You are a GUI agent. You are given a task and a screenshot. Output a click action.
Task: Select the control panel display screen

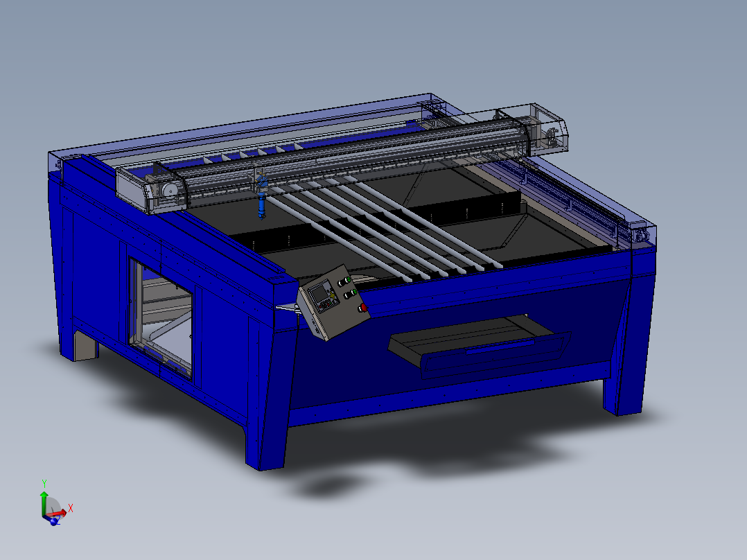click(x=318, y=294)
